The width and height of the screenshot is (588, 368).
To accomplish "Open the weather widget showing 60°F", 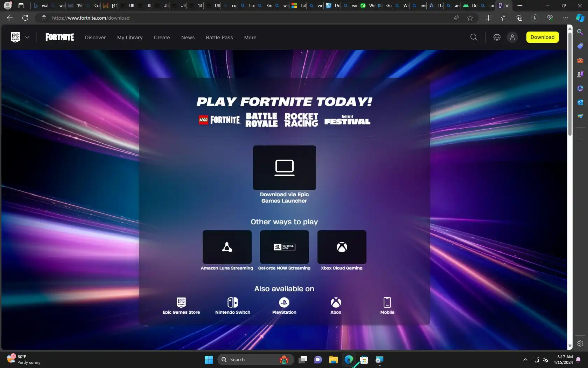I will 24,360.
